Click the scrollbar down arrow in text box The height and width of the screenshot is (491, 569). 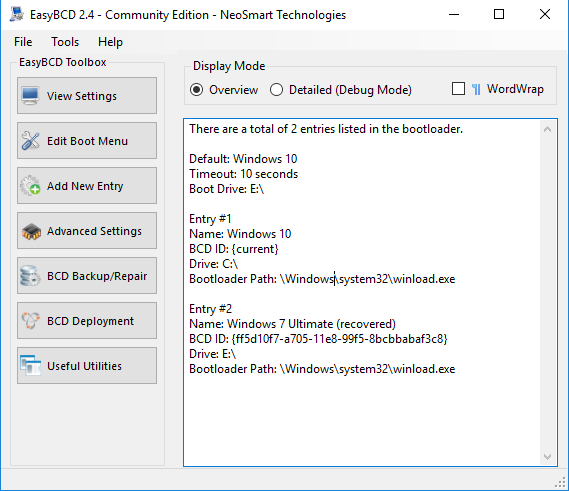[x=548, y=457]
